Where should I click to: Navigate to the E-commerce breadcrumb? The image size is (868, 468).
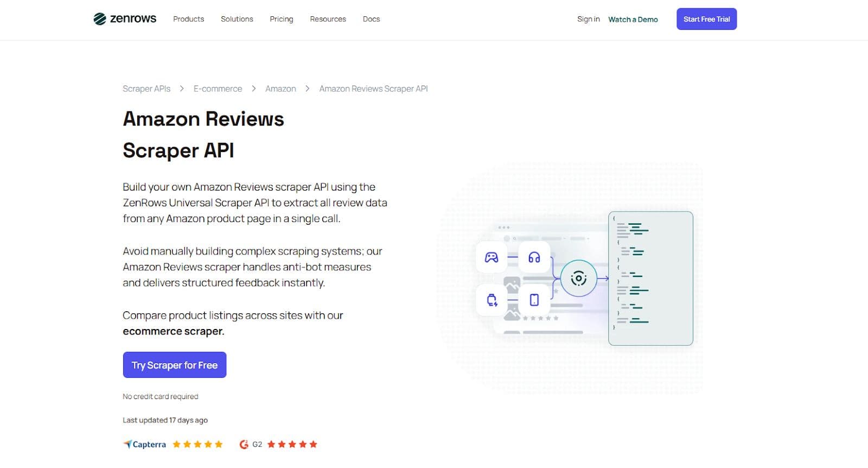coord(218,88)
